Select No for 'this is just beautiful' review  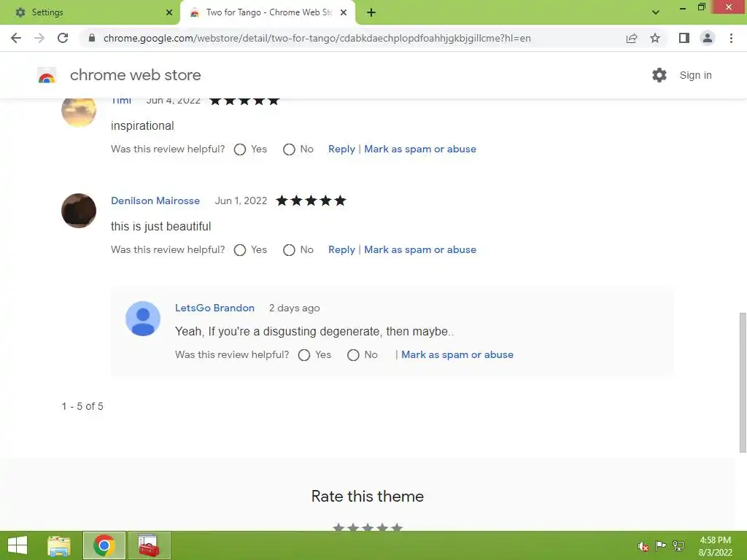tap(289, 250)
